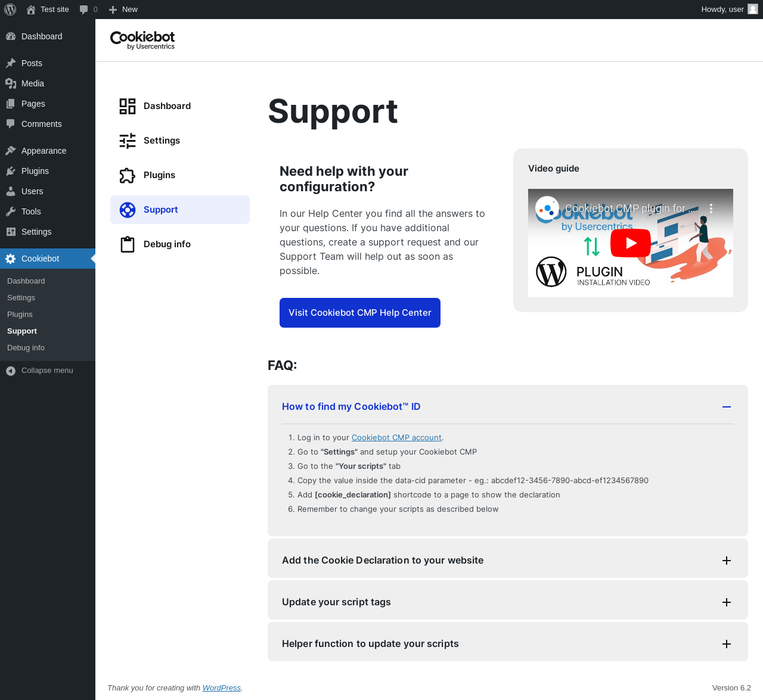Click the Cookiebot Dashboard grid icon
This screenshot has width=763, height=700.
coord(128,106)
